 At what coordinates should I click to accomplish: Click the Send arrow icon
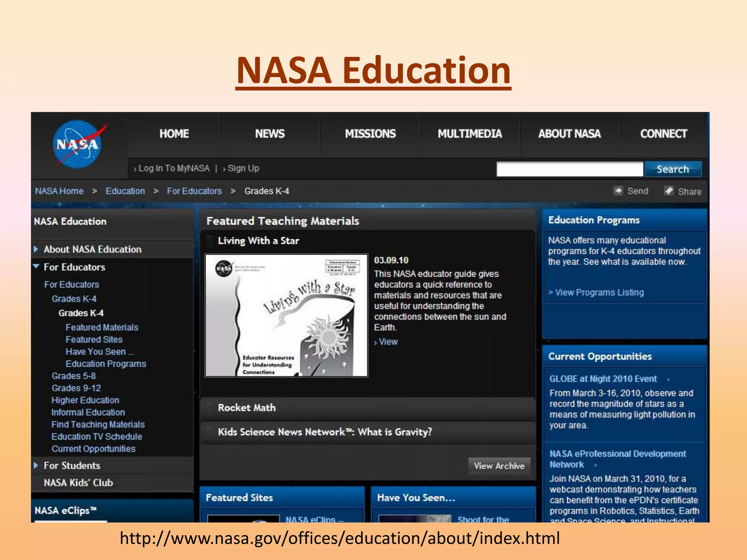click(x=618, y=191)
